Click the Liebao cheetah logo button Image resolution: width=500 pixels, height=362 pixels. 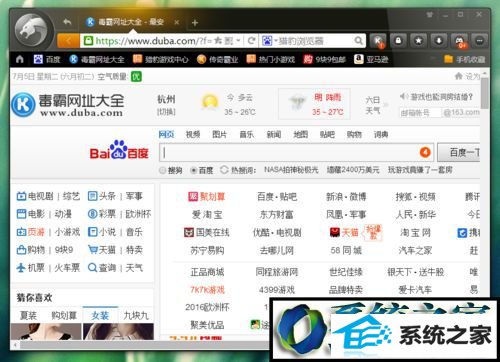coord(34,31)
